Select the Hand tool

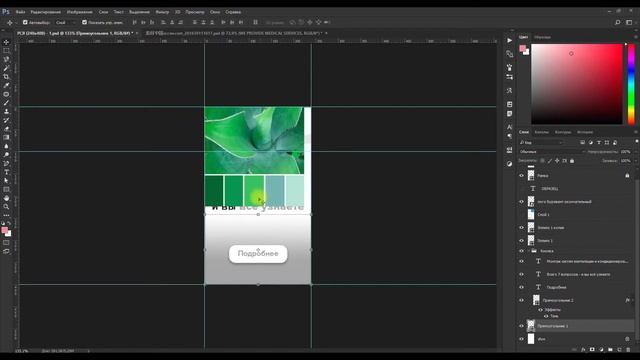pos(6,198)
